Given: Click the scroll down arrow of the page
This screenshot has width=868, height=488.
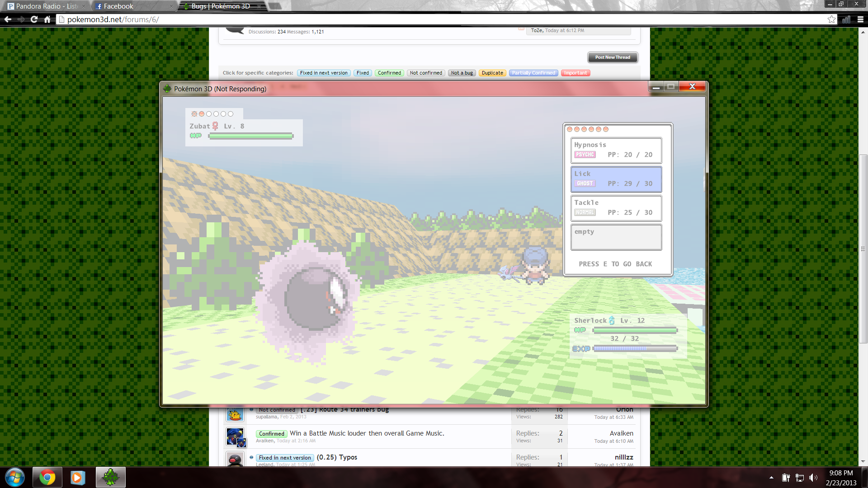Looking at the screenshot, I should tap(863, 461).
